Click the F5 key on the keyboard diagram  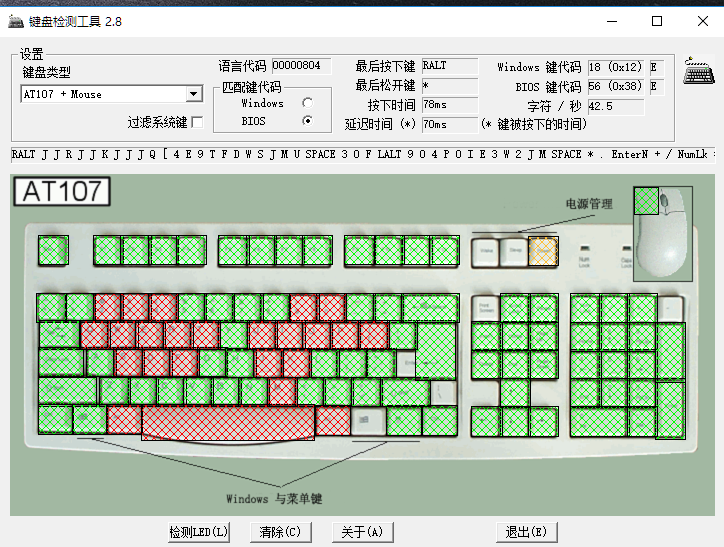[233, 251]
